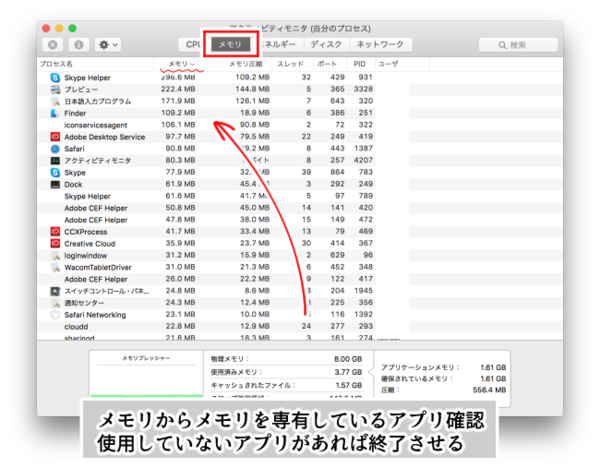The width and height of the screenshot is (600, 468).
Task: Open the gear action dropdown menu
Action: point(108,45)
